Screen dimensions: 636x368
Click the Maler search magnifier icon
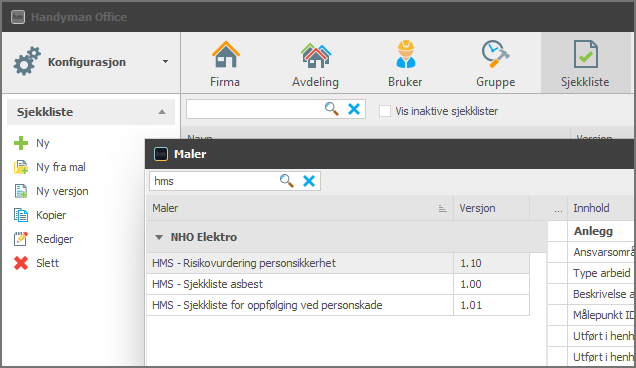pyautogui.click(x=286, y=181)
